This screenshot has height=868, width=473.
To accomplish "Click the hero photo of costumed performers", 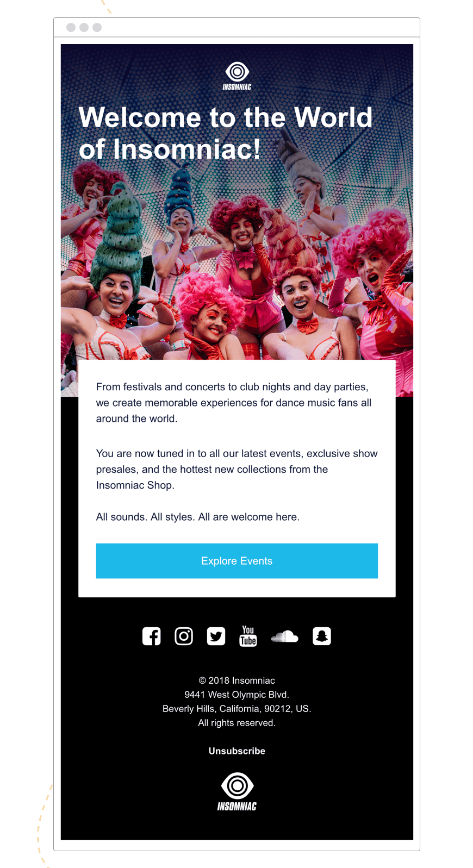I will (237, 261).
